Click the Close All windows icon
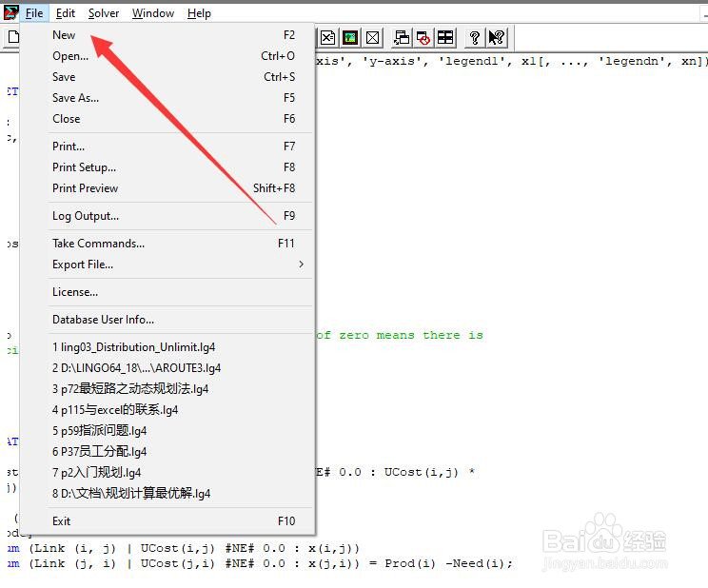Image resolution: width=708 pixels, height=588 pixels. pos(423,37)
